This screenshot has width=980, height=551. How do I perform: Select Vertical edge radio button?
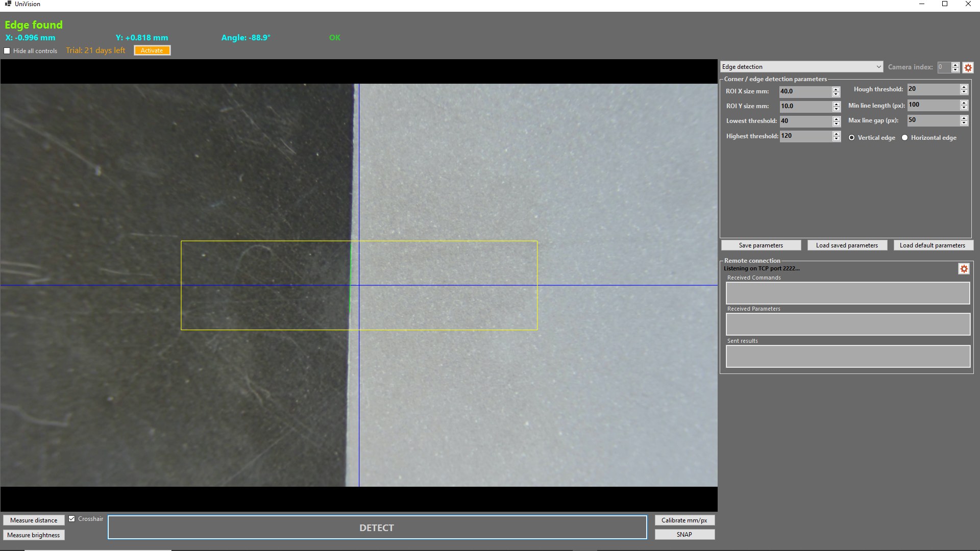852,138
